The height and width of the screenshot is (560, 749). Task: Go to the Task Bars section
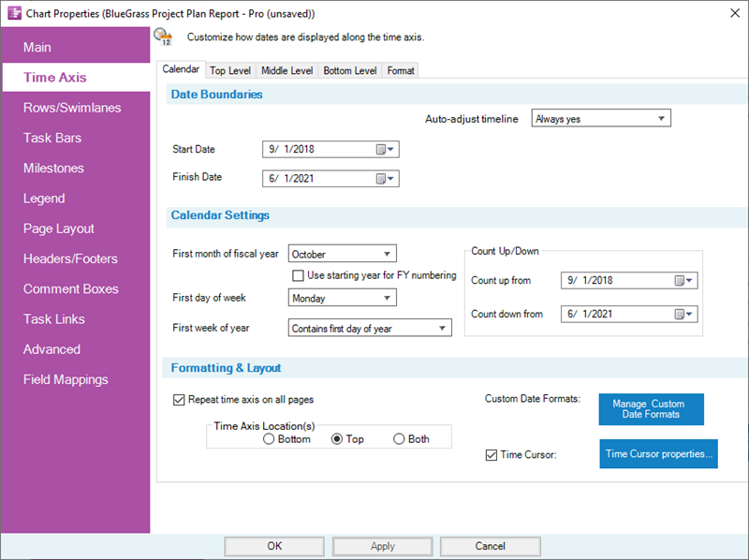coord(52,138)
